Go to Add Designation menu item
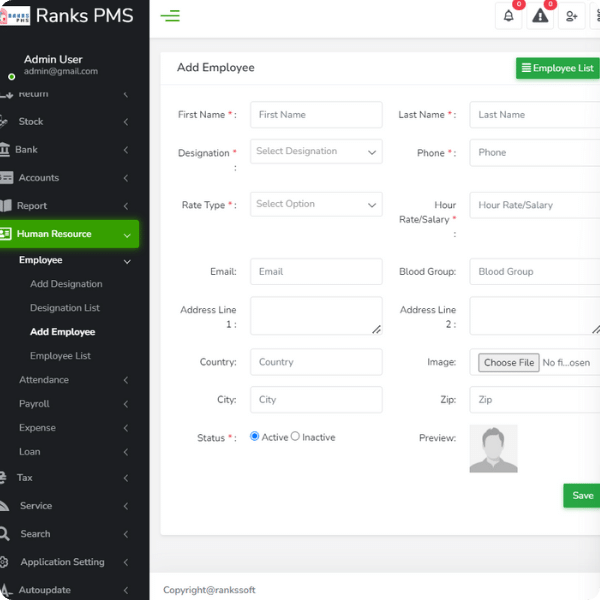Screen dimensions: 600x600 coord(66,284)
